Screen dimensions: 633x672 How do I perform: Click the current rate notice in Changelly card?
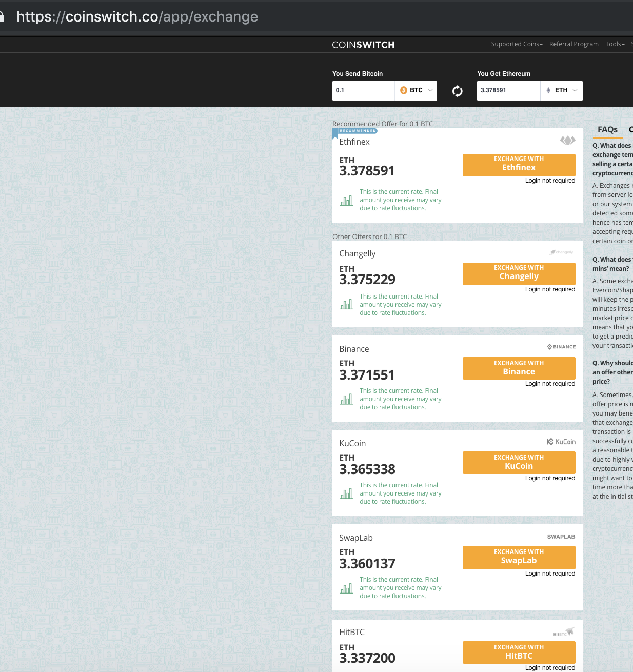tap(401, 305)
